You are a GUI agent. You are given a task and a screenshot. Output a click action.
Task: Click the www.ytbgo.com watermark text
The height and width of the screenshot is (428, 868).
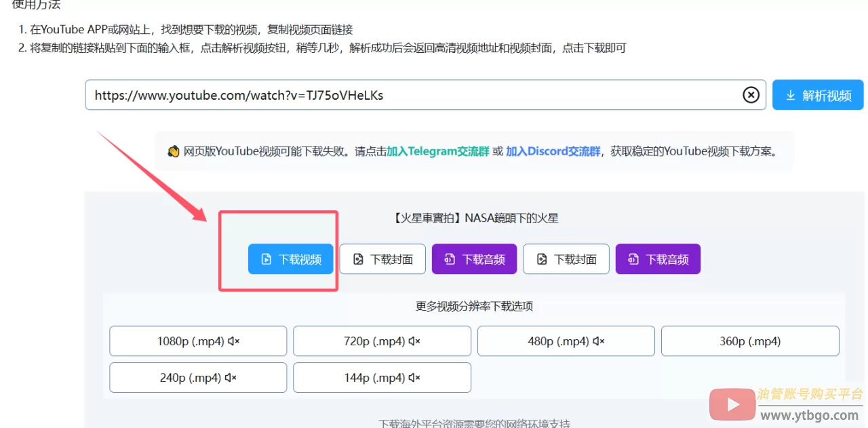(x=809, y=415)
